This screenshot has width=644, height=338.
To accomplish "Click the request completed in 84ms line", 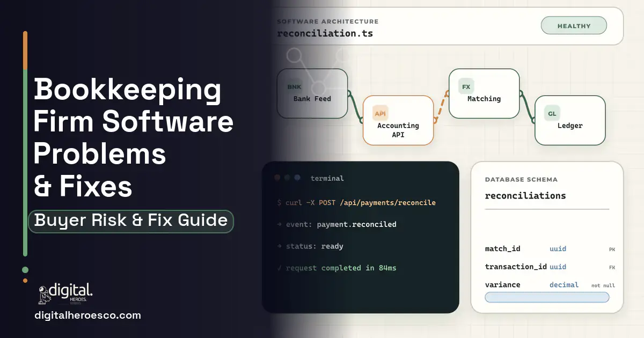I will [336, 268].
